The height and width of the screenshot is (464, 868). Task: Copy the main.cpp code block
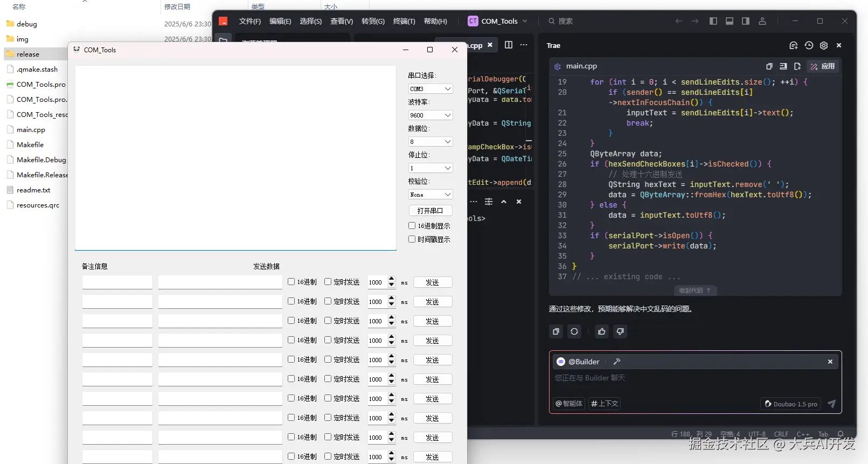[769, 66]
